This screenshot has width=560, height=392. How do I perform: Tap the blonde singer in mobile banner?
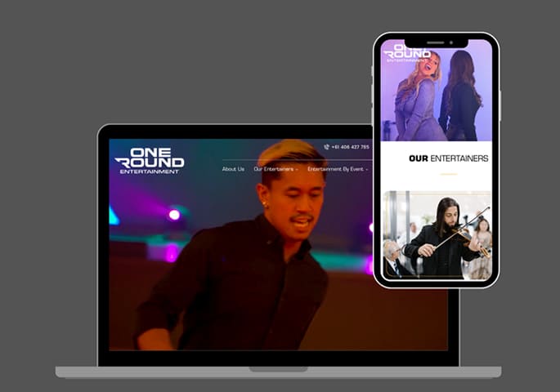[x=417, y=94]
